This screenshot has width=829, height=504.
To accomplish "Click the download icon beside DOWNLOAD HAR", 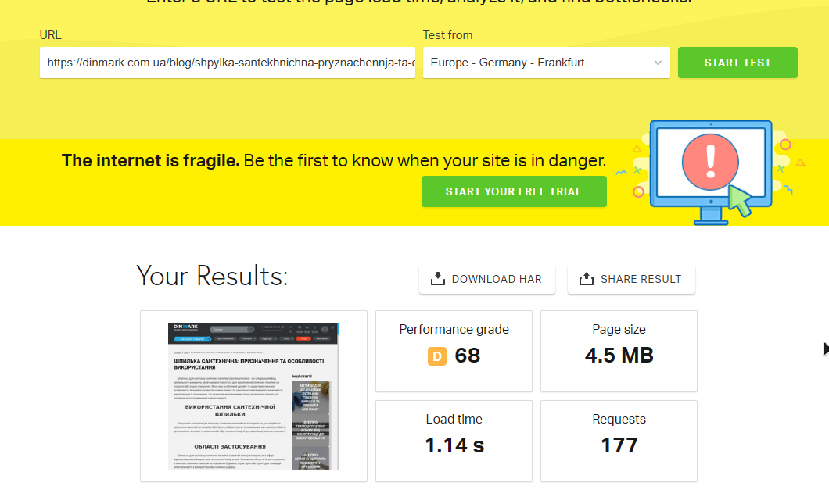I will point(437,279).
